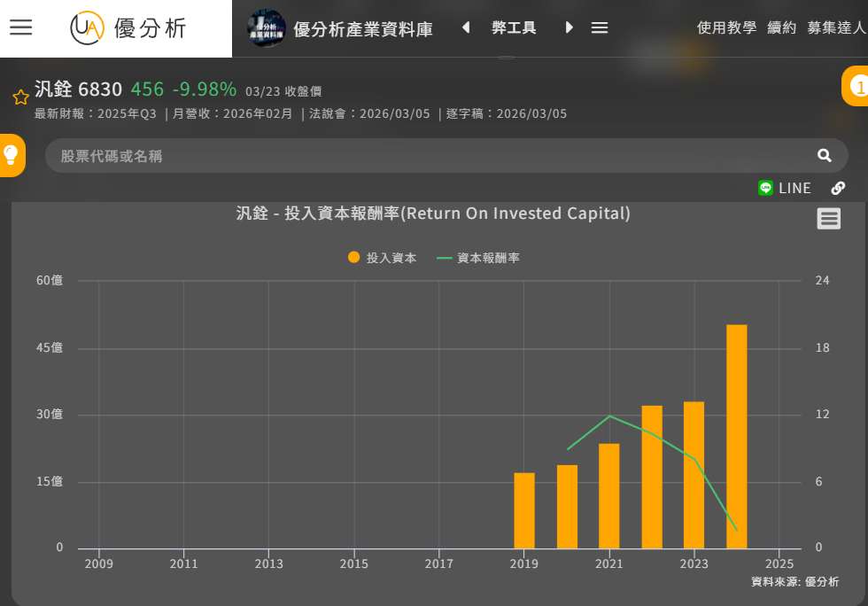The height and width of the screenshot is (606, 868).
Task: Copy page link with chain icon
Action: click(838, 188)
